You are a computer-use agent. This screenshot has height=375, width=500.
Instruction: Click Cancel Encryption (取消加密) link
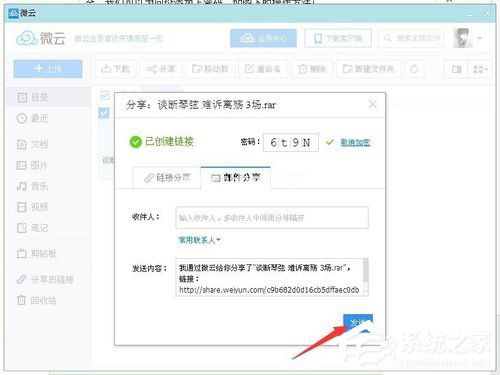tap(355, 143)
